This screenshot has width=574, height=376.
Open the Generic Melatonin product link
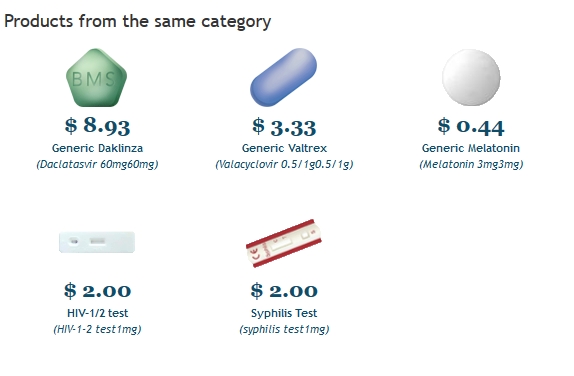click(x=471, y=148)
